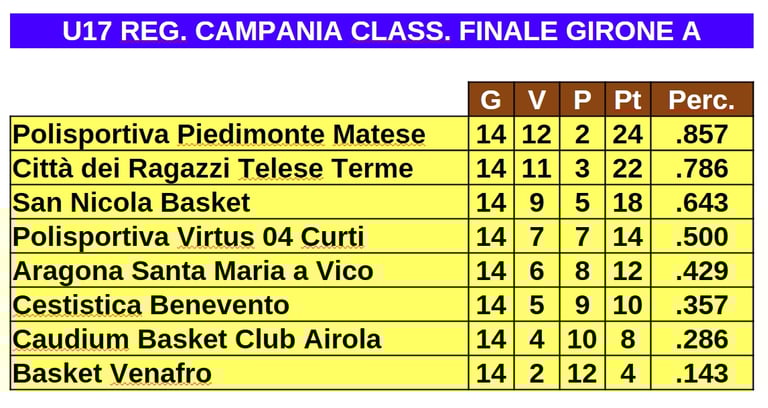The height and width of the screenshot is (408, 768).
Task: Select the Cestistica Benevento team cell
Action: [151, 305]
